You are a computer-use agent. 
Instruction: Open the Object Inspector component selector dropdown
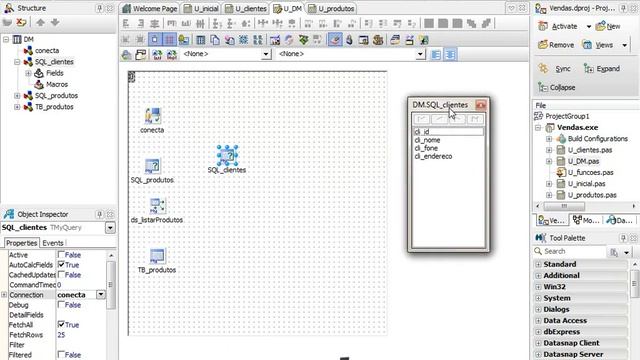click(110, 228)
